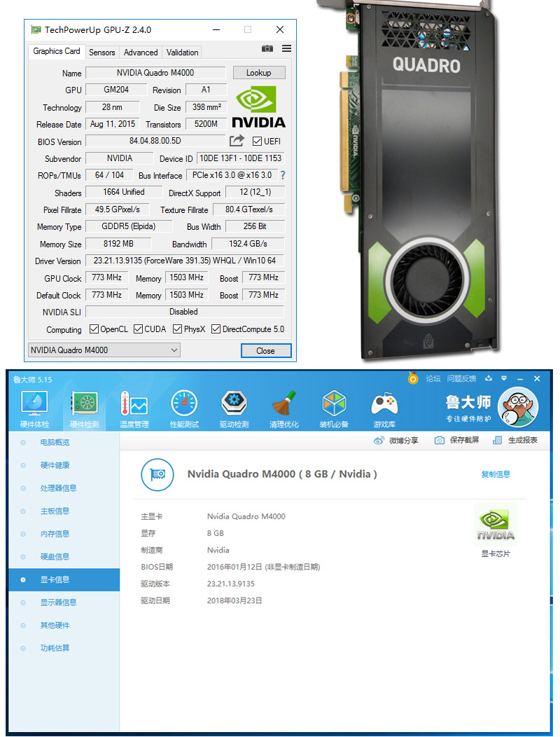Click the driver version 23.21.13.9135 in 鲁大师
Screen dimensions: 560x737
pyautogui.click(x=231, y=584)
